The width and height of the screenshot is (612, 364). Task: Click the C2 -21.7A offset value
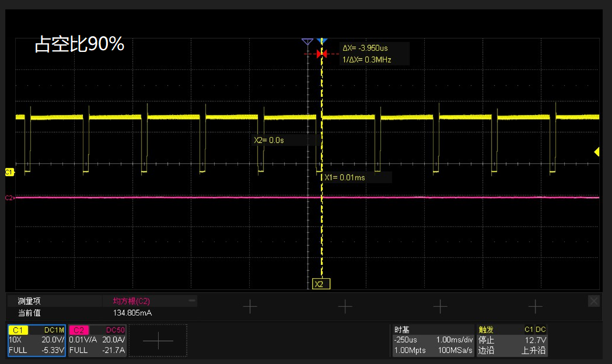(114, 351)
